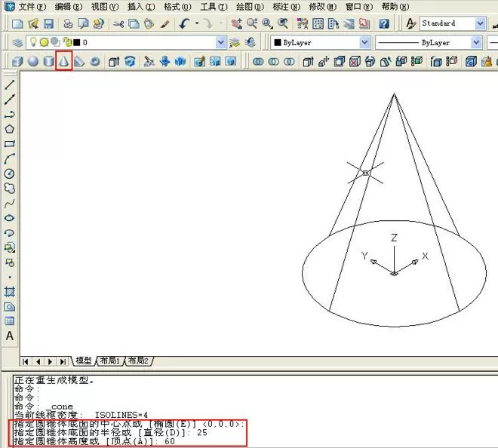Select the Arc tool
The height and width of the screenshot is (448, 498).
(x=10, y=158)
